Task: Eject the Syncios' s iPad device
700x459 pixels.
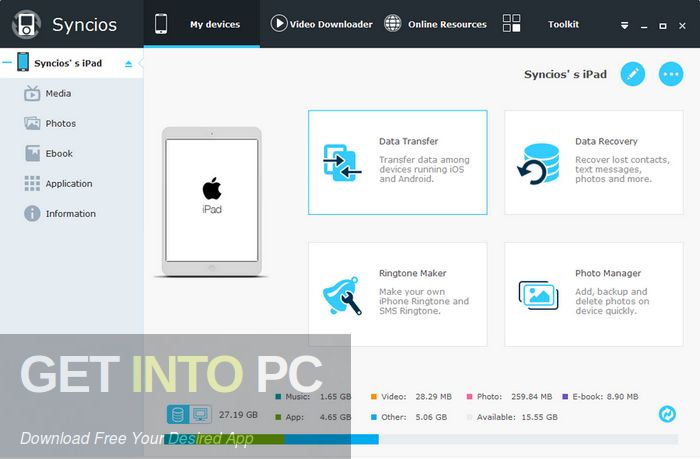Action: (x=129, y=64)
